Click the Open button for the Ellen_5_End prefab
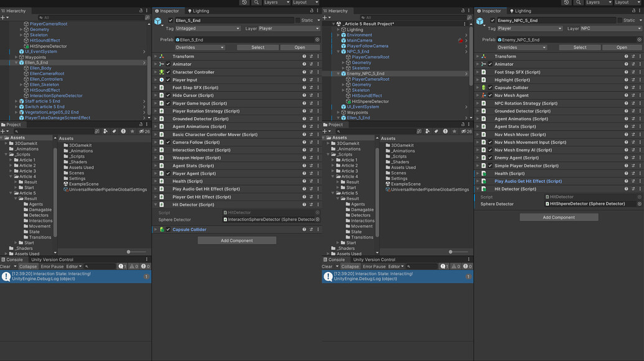 pyautogui.click(x=301, y=47)
